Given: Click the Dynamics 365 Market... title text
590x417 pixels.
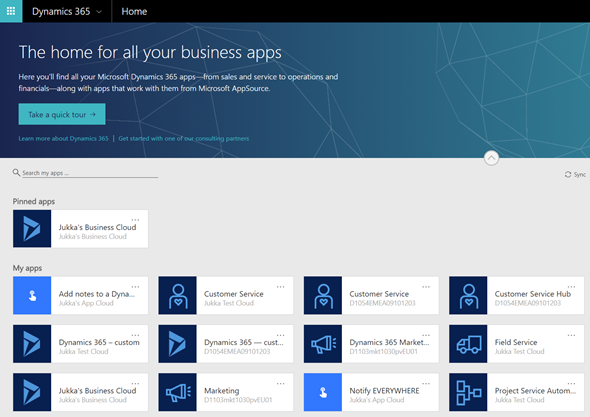Looking at the screenshot, I should 389,342.
